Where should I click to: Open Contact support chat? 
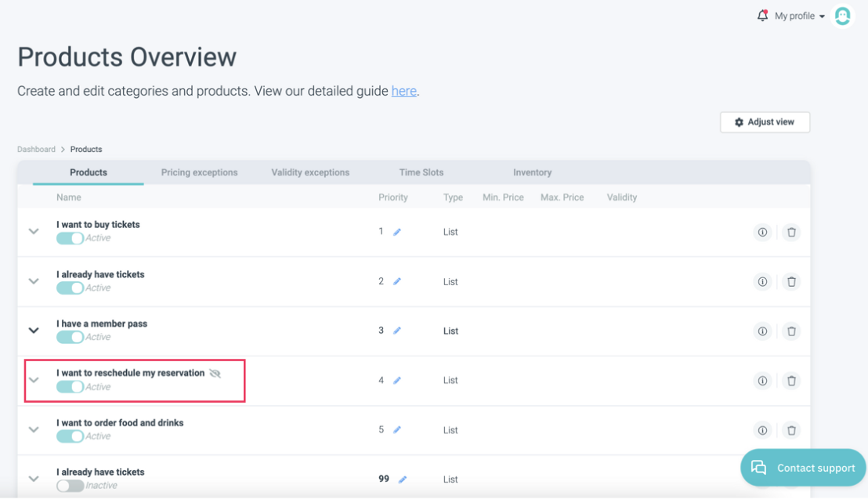point(803,468)
